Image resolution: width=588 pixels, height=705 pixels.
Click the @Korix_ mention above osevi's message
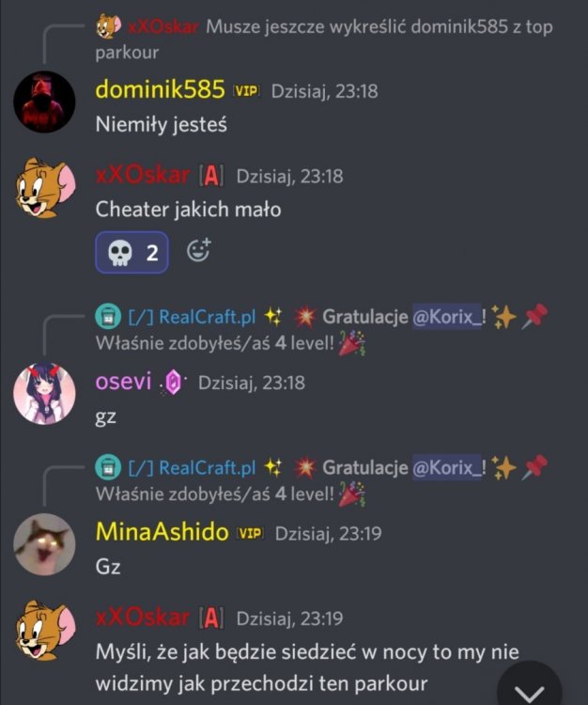(447, 317)
